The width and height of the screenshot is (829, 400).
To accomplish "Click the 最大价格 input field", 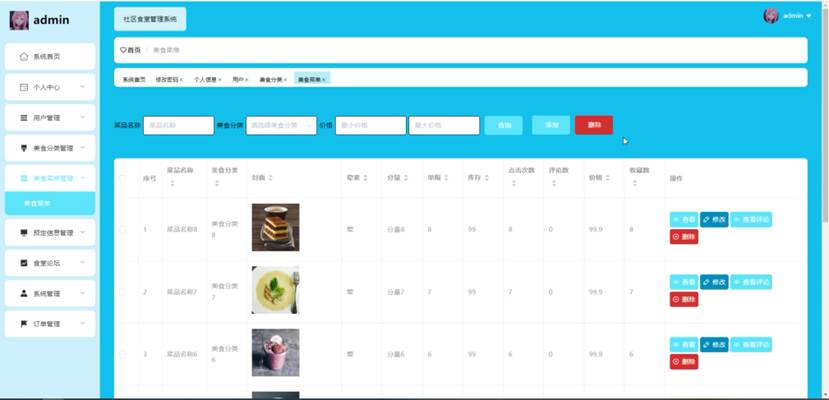I will tap(444, 126).
